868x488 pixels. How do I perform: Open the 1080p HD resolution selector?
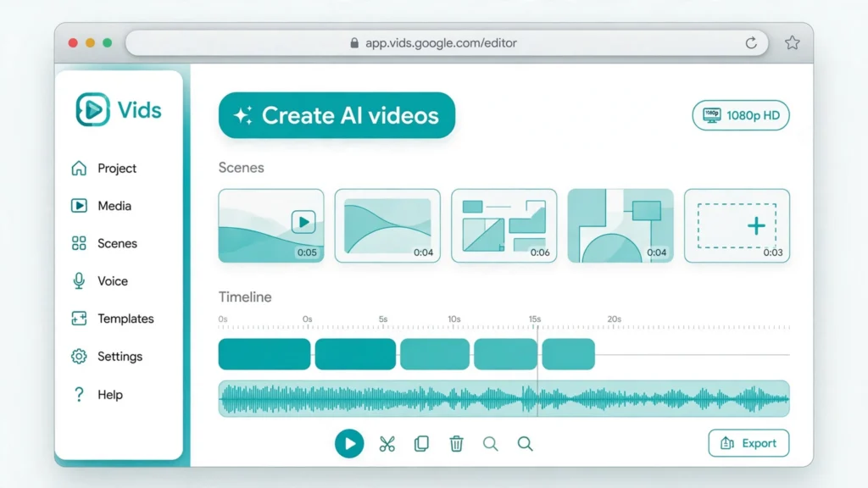point(741,115)
